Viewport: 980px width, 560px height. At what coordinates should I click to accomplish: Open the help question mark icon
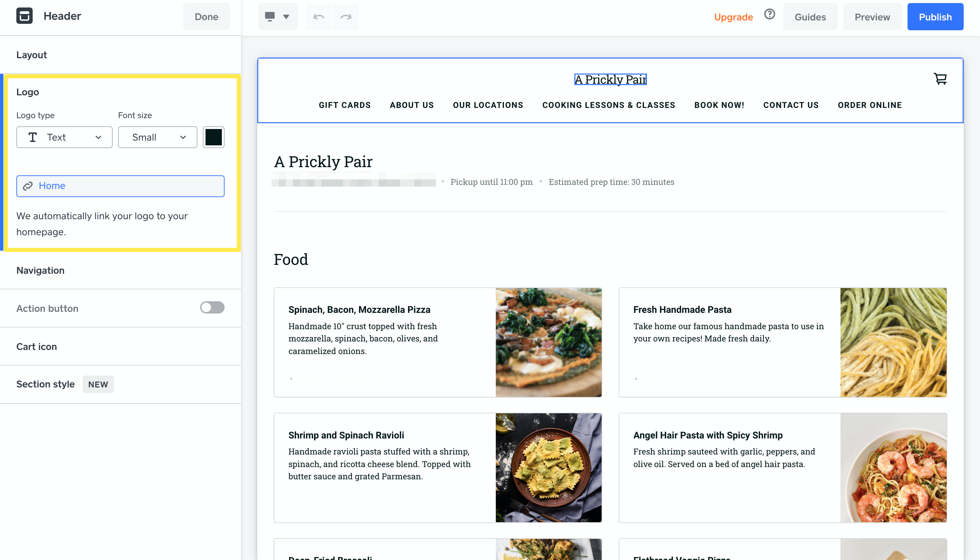coord(769,15)
